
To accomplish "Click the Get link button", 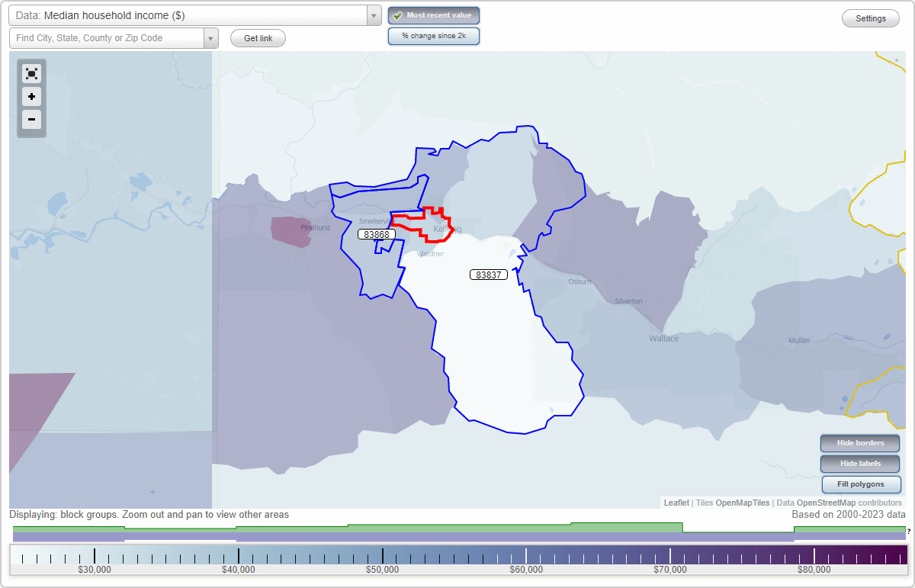I will [258, 38].
